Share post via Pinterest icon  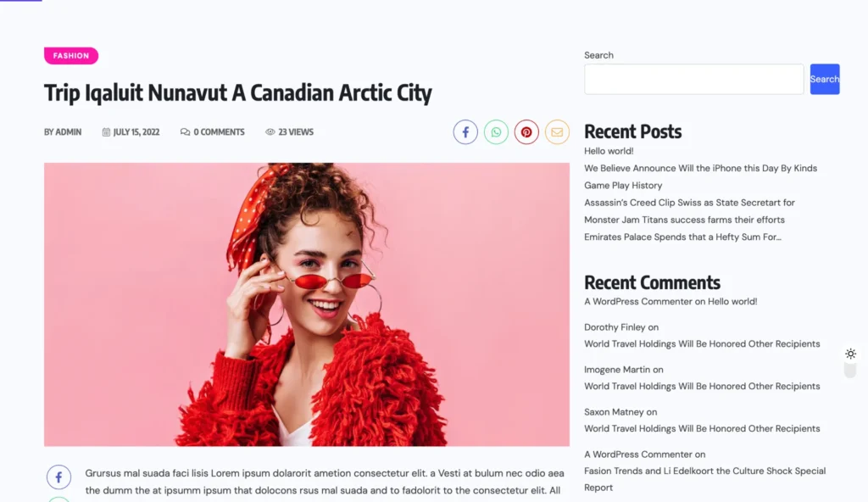tap(526, 132)
